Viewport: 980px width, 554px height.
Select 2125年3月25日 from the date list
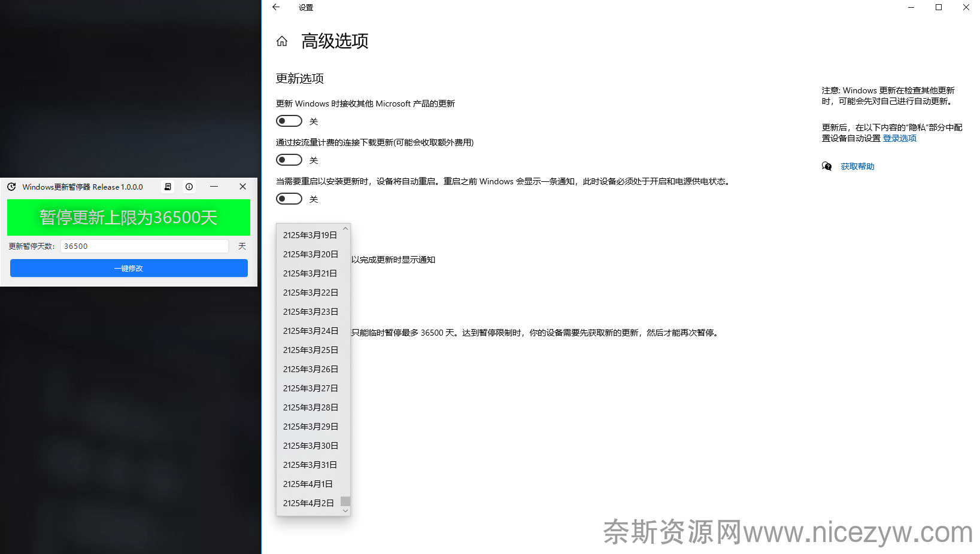(310, 350)
